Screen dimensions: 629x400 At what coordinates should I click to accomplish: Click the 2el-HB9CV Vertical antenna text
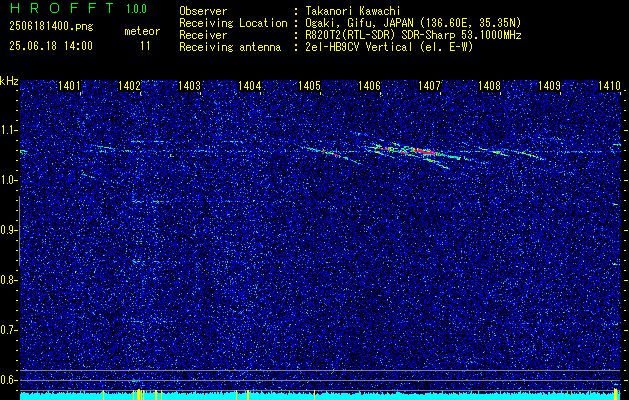coord(389,47)
